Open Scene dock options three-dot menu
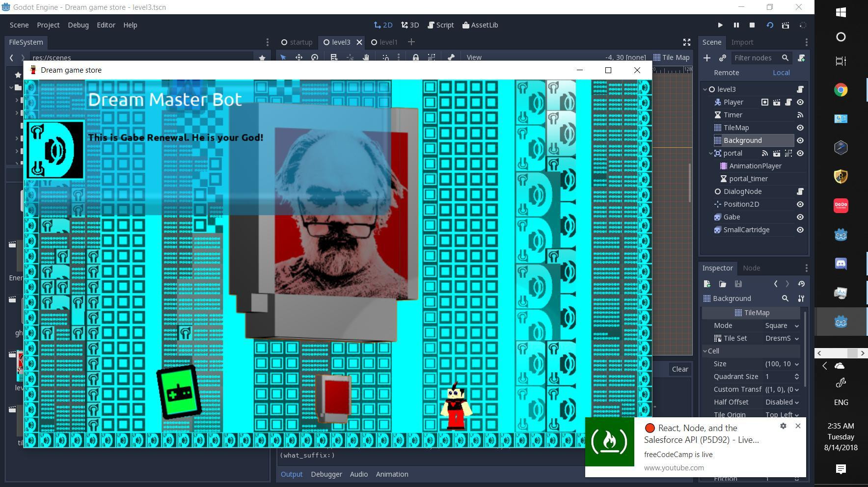The image size is (868, 487). [806, 42]
